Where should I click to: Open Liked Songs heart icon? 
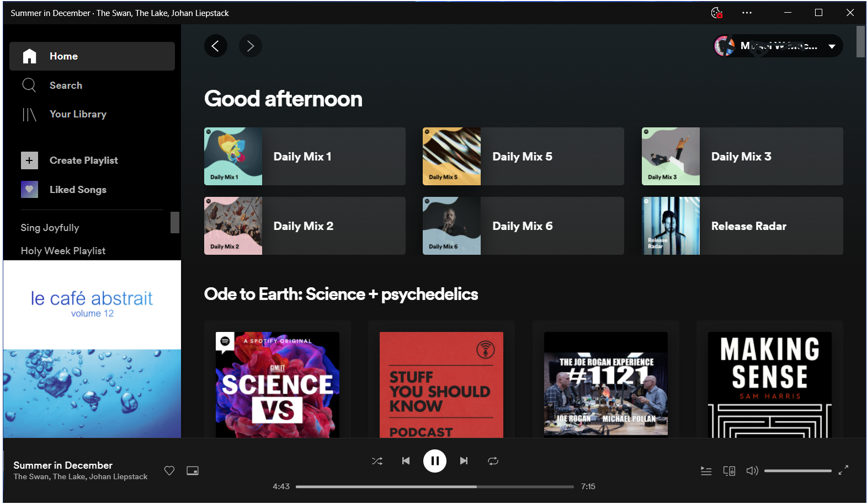point(29,190)
